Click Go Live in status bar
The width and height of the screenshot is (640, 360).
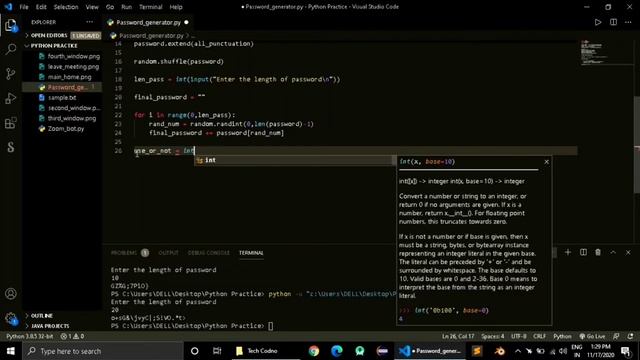pyautogui.click(x=592, y=336)
